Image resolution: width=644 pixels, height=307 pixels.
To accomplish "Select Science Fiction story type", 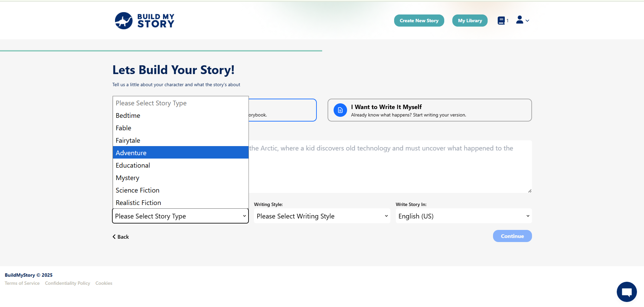I will coord(180,190).
